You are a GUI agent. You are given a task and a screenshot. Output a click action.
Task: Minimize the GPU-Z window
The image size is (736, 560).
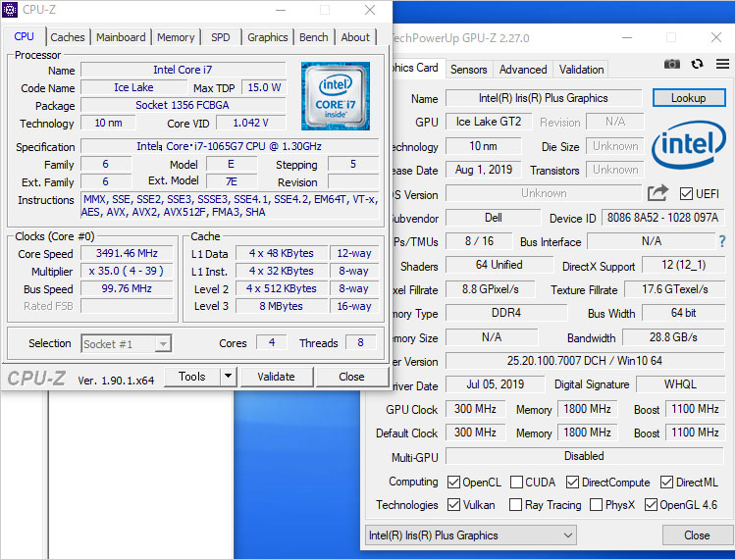pyautogui.click(x=627, y=37)
